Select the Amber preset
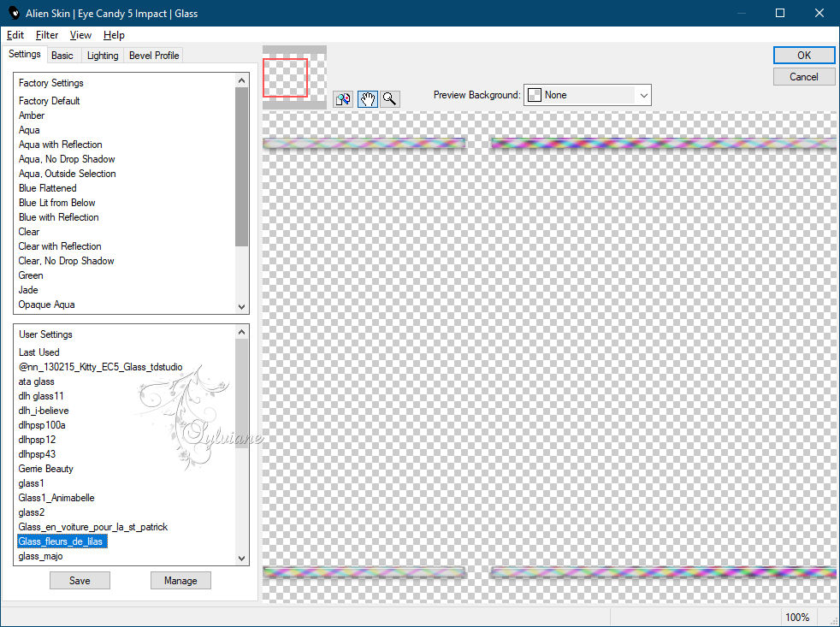The image size is (840, 627). (32, 115)
